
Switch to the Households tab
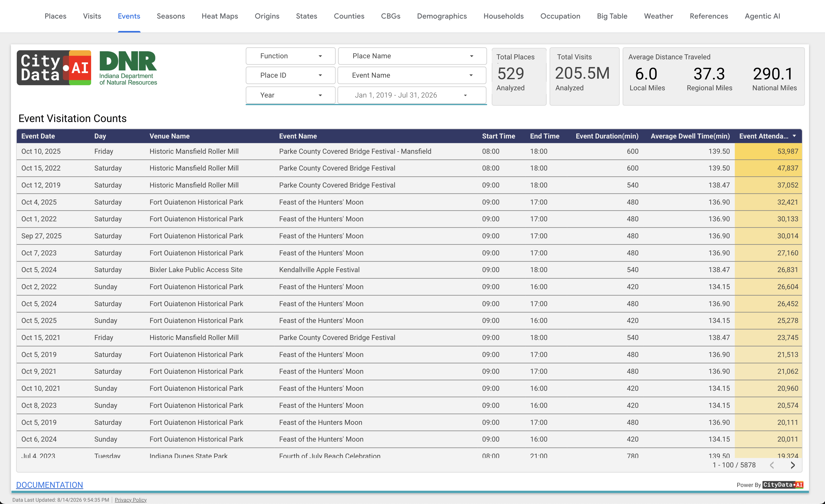pyautogui.click(x=503, y=16)
